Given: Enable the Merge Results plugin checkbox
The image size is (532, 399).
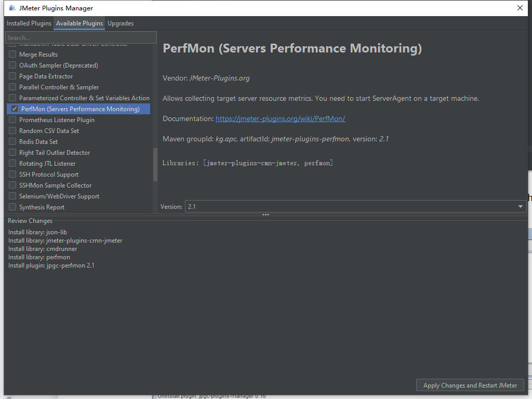Looking at the screenshot, I should click(12, 54).
